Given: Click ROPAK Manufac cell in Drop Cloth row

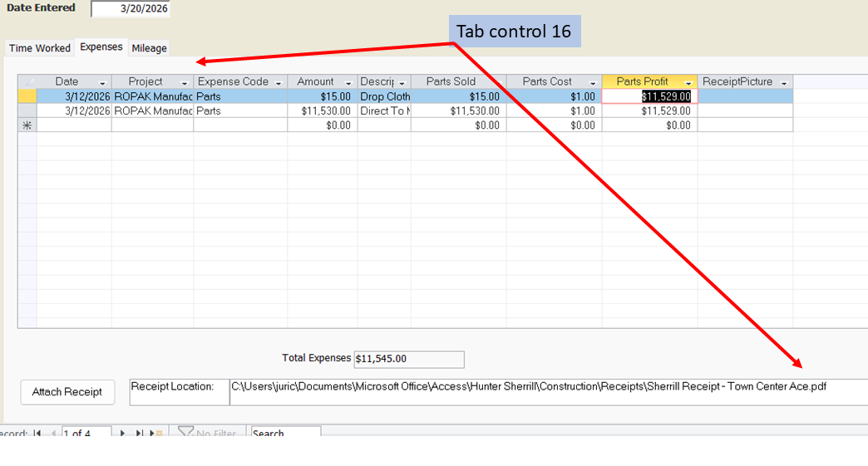Looking at the screenshot, I should click(x=152, y=96).
